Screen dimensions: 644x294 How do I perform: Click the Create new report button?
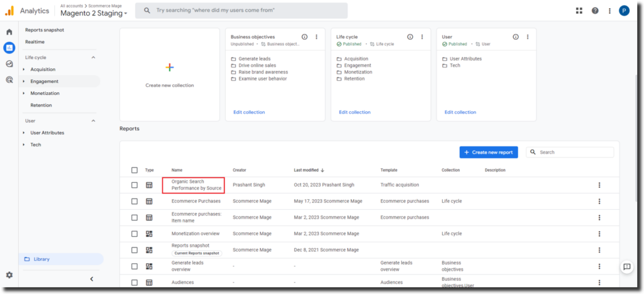[x=488, y=152]
